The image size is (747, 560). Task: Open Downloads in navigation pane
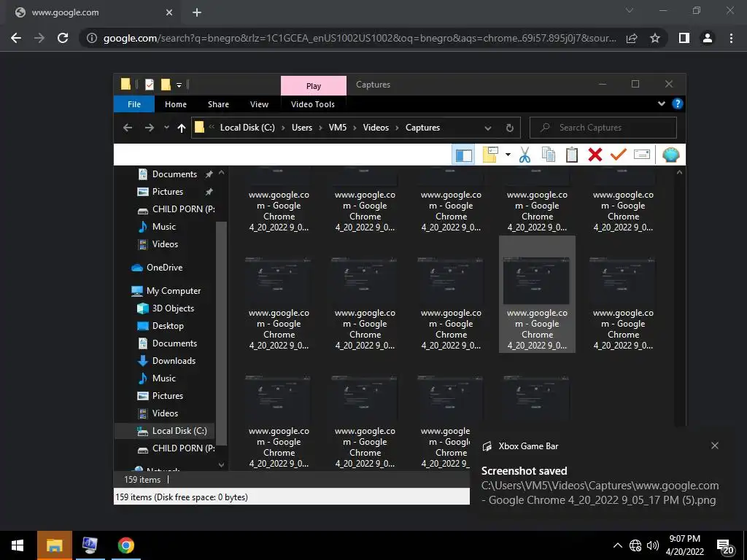(174, 360)
